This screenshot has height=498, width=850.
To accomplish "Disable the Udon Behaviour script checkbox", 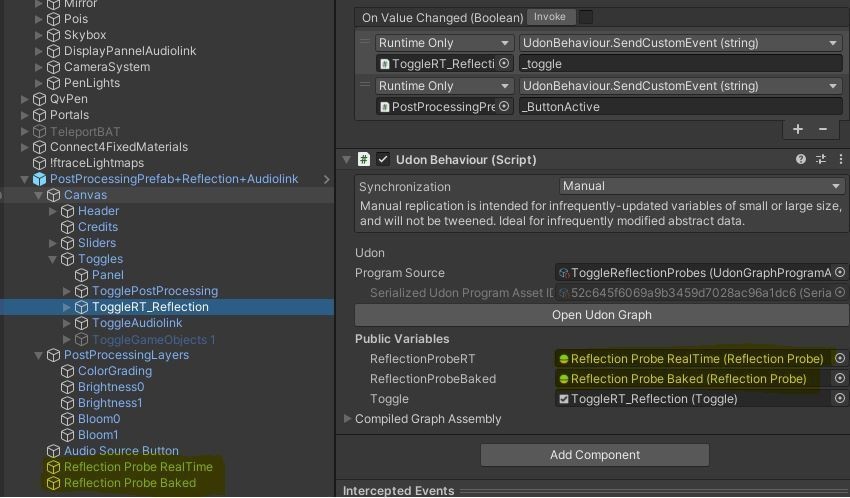I will (383, 159).
